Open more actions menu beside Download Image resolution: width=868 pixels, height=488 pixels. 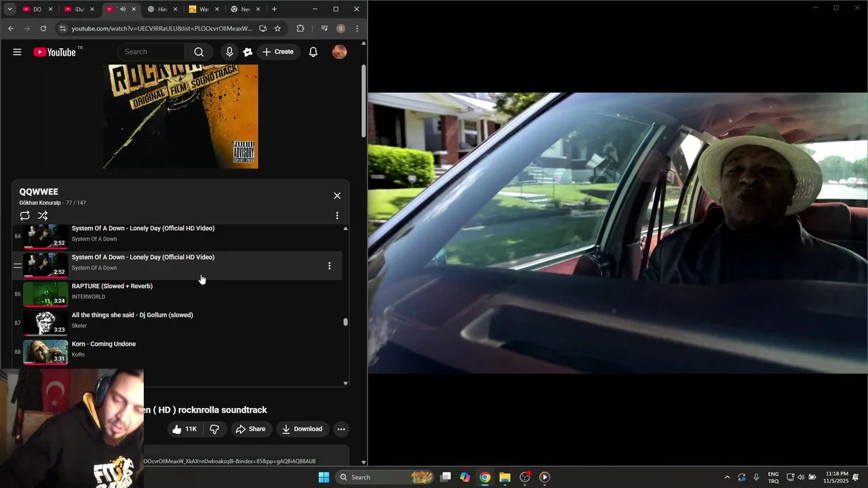pyautogui.click(x=341, y=429)
